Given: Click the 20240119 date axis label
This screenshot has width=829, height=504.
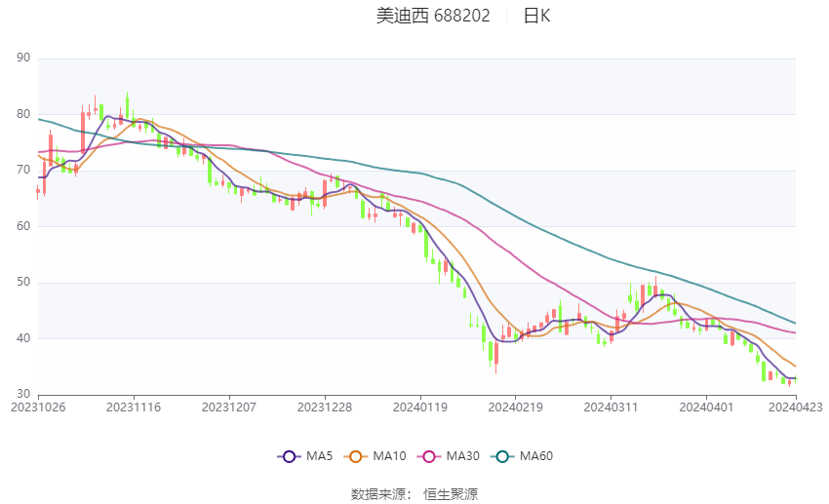Looking at the screenshot, I should point(419,407).
